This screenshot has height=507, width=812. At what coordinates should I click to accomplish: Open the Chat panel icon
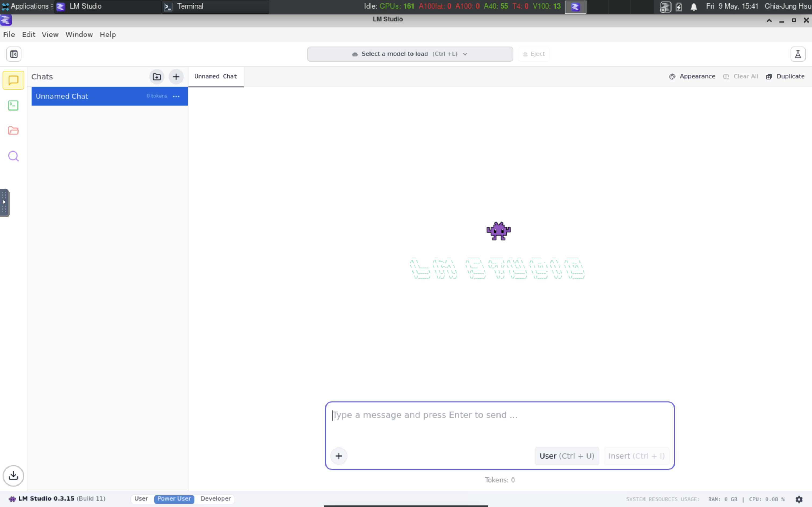pyautogui.click(x=13, y=80)
